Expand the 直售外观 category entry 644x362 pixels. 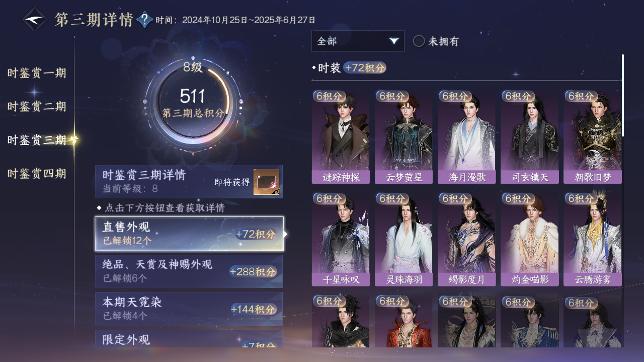point(189,234)
